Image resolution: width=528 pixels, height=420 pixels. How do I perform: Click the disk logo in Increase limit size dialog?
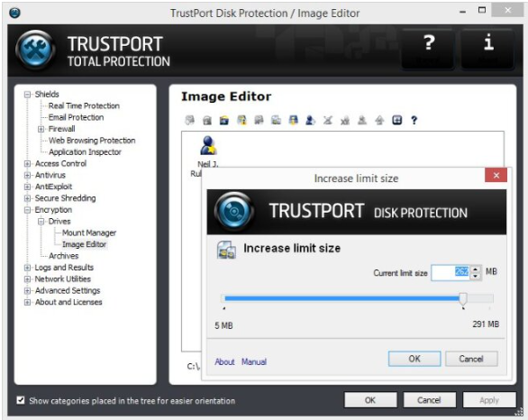[234, 212]
